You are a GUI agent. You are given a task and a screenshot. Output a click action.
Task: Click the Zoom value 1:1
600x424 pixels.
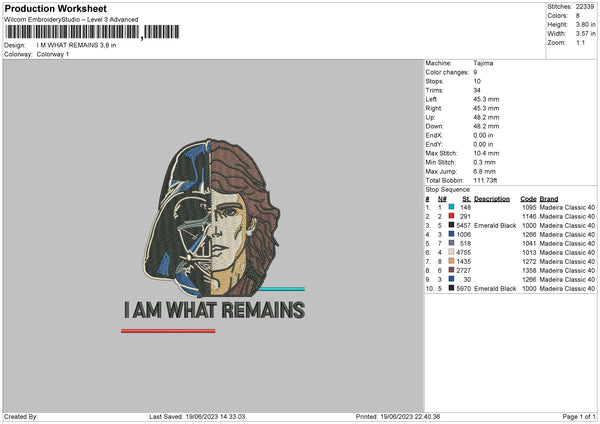click(580, 42)
